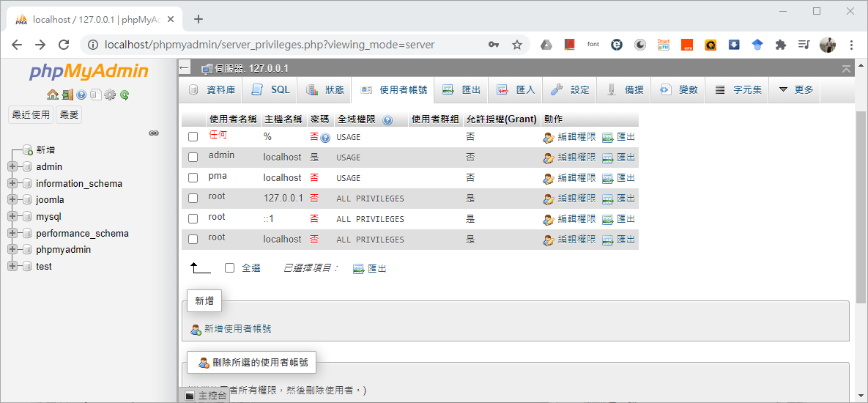Click the site information icon in address bar
868x403 pixels.
point(94,45)
